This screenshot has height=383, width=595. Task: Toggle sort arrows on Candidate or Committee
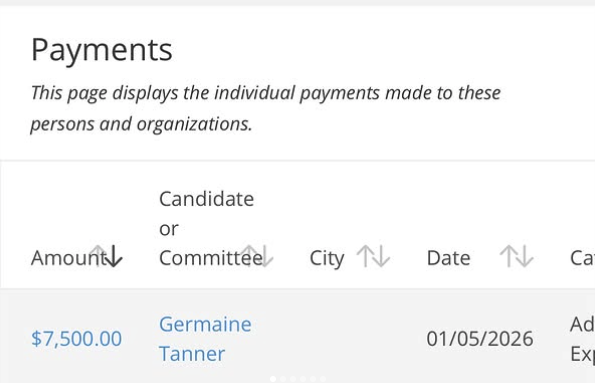[x=257, y=256]
